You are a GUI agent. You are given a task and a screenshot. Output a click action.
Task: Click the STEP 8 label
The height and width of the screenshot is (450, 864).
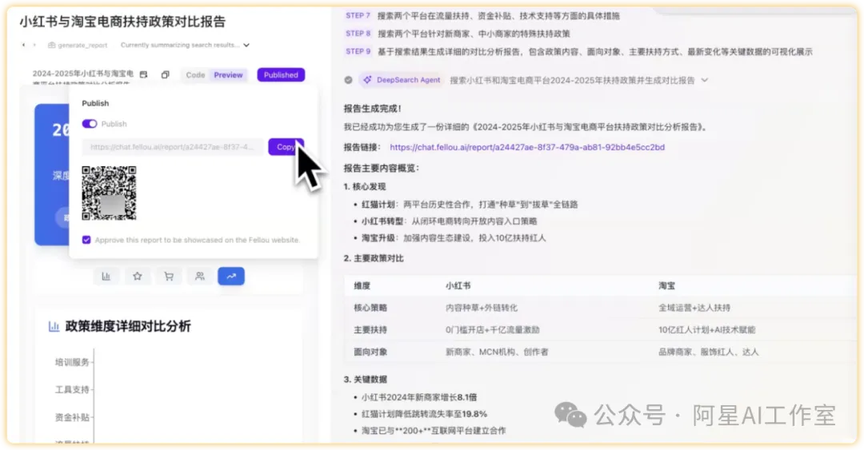[x=358, y=34]
